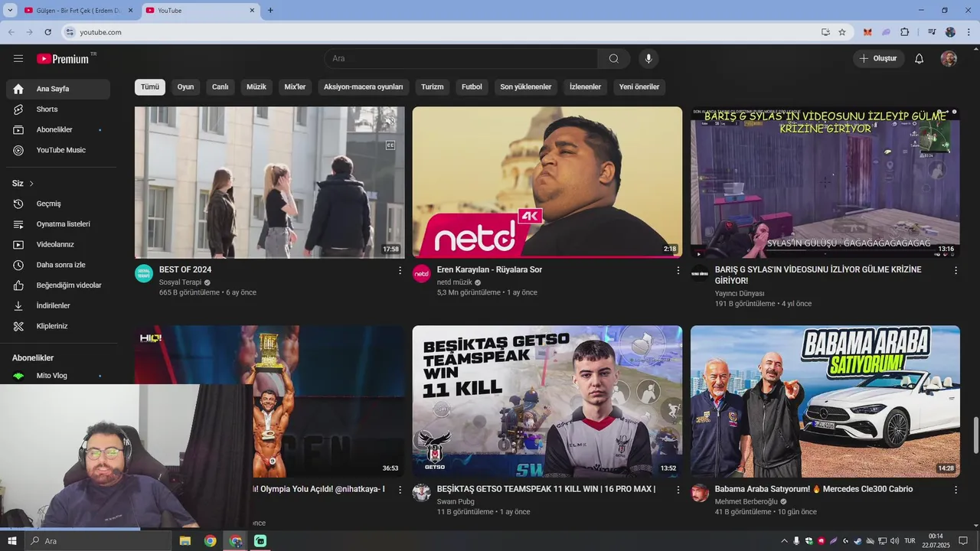980x551 pixels.
Task: Select the Müzik filter chip
Action: click(x=256, y=87)
